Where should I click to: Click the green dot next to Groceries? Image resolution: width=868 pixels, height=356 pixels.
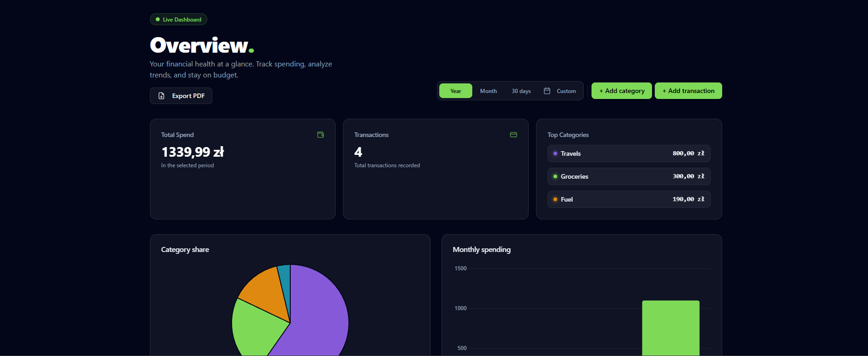coord(555,176)
